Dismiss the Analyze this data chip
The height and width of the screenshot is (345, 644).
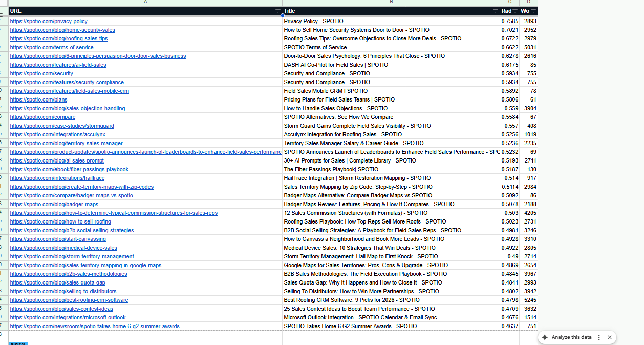[610, 337]
